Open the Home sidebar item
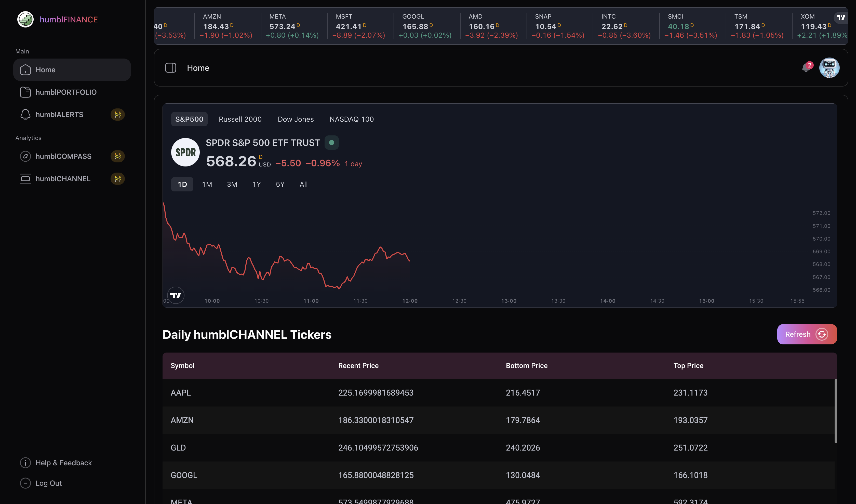The width and height of the screenshot is (856, 504). [x=72, y=70]
